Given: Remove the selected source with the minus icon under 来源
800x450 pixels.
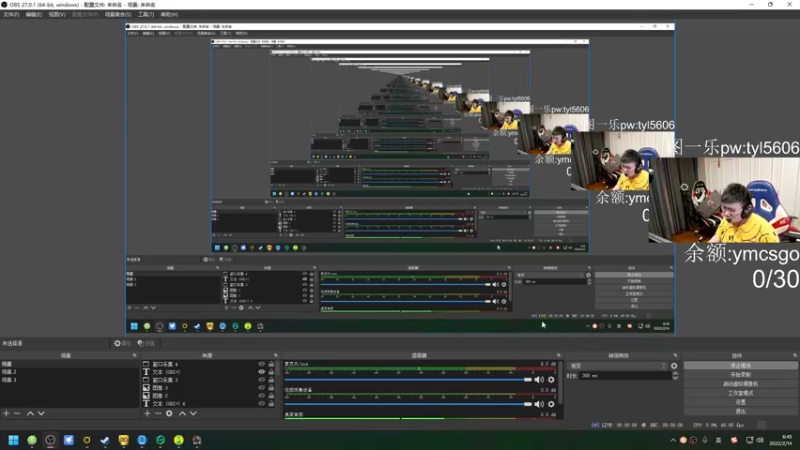Looking at the screenshot, I should coord(158,413).
